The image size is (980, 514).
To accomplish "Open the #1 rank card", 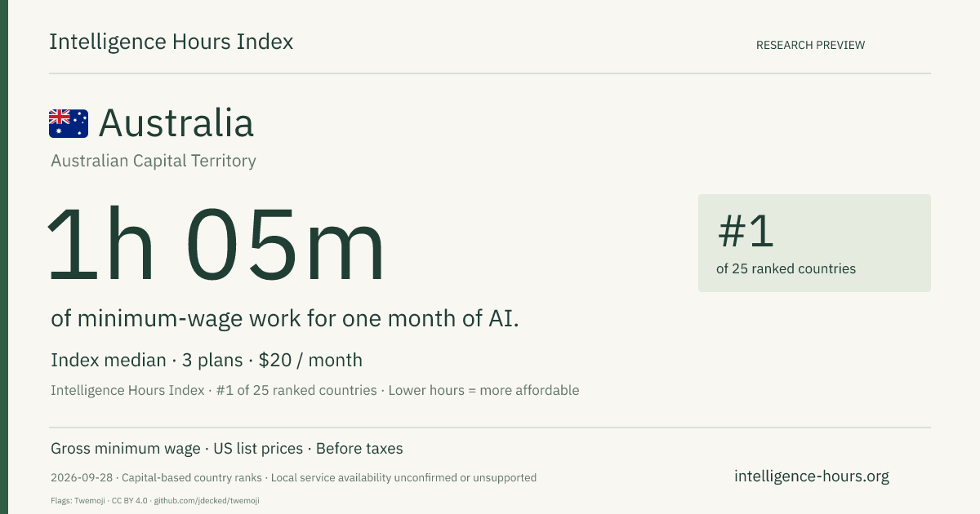I will coord(814,243).
